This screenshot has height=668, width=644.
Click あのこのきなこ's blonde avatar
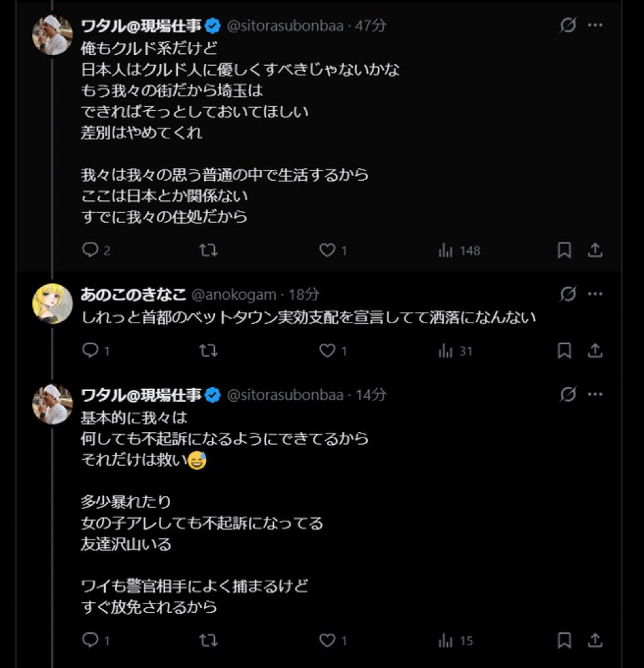click(x=52, y=304)
